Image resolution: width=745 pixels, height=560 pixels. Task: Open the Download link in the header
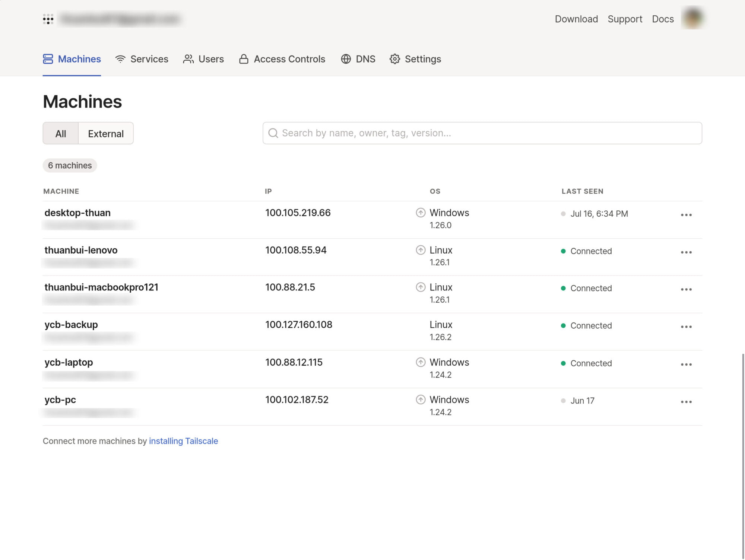576,19
